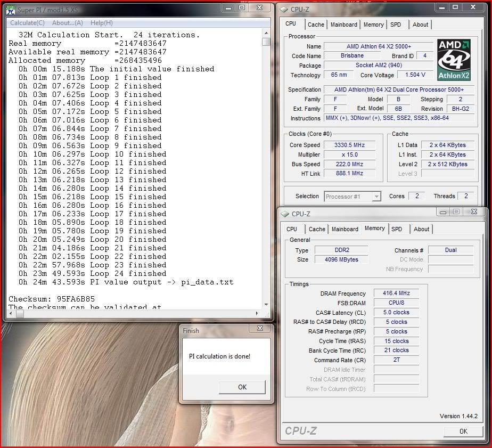Maximize the Super PI window
Image resolution: width=492 pixels, height=448 pixels.
tap(241, 8)
